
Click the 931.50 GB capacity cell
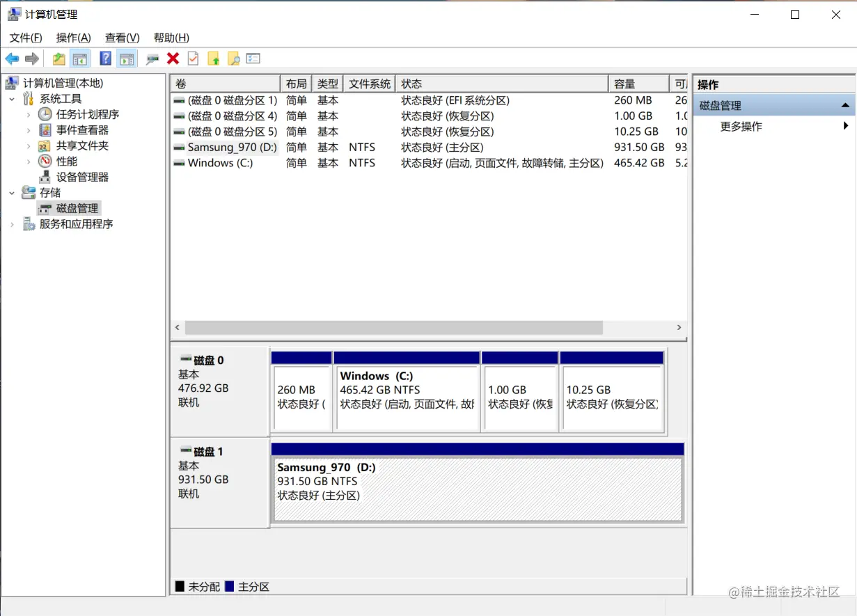pos(639,148)
